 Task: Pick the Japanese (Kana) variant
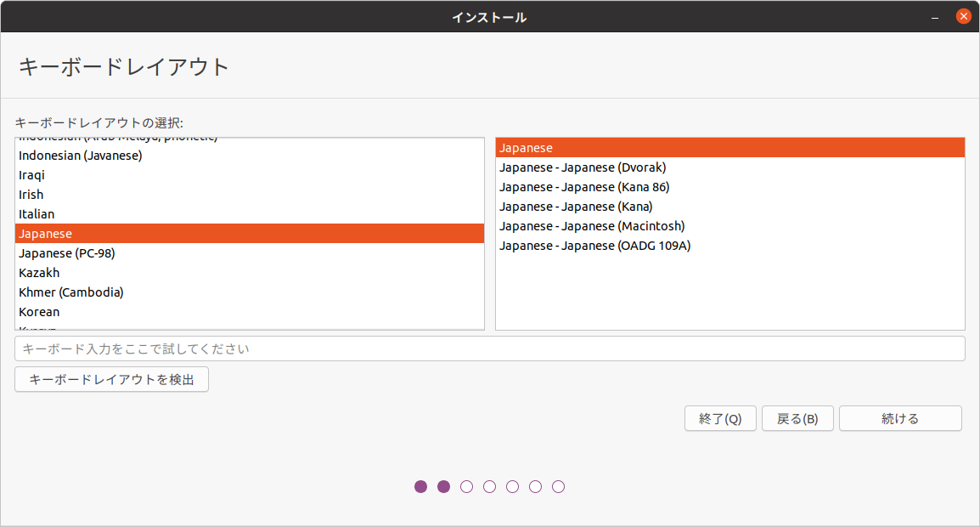tap(730, 207)
